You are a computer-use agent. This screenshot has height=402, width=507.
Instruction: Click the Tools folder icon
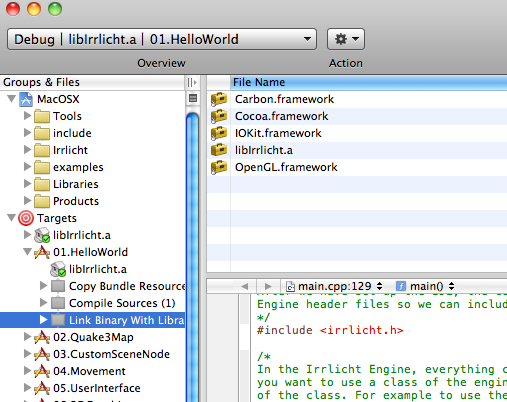[42, 116]
